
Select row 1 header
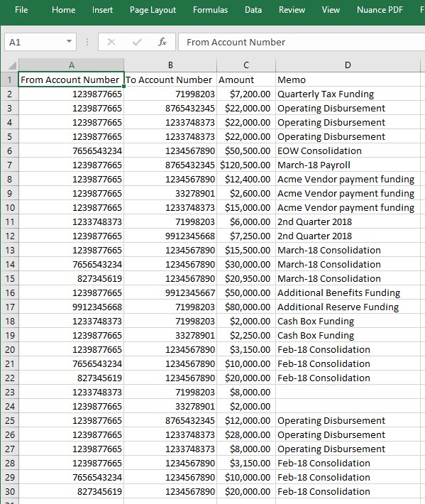[10, 80]
